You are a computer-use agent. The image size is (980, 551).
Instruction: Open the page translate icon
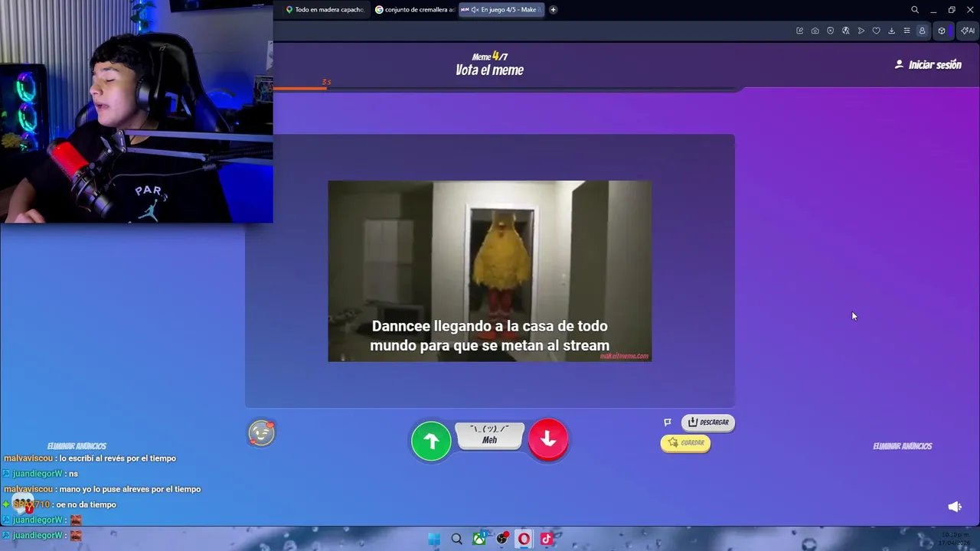pos(846,31)
